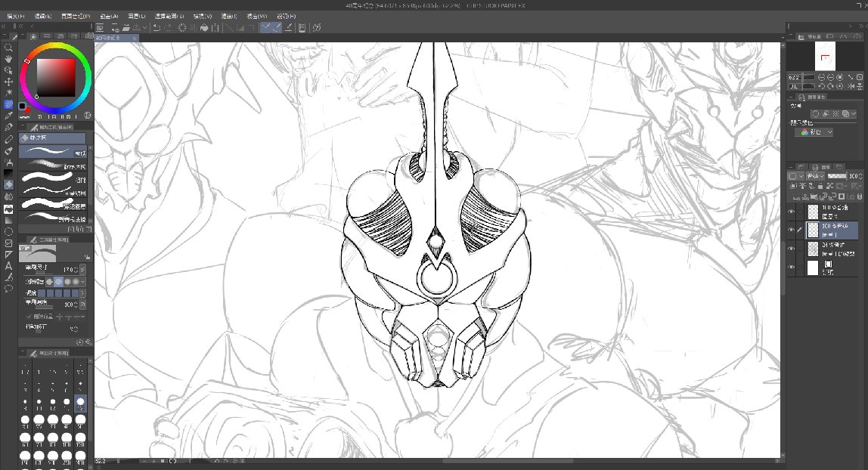Expand the dropdown arrow beside the export icon
Viewport: 868px width, 470px height.
(x=144, y=28)
